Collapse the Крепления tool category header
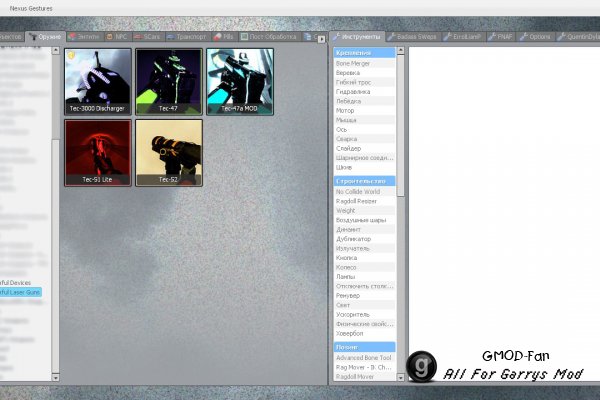Image resolution: width=600 pixels, height=400 pixels. click(364, 53)
